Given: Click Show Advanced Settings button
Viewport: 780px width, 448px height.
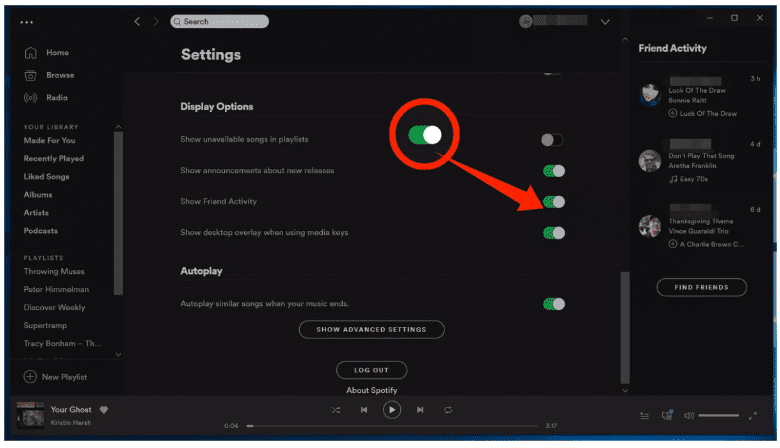Looking at the screenshot, I should pos(372,329).
